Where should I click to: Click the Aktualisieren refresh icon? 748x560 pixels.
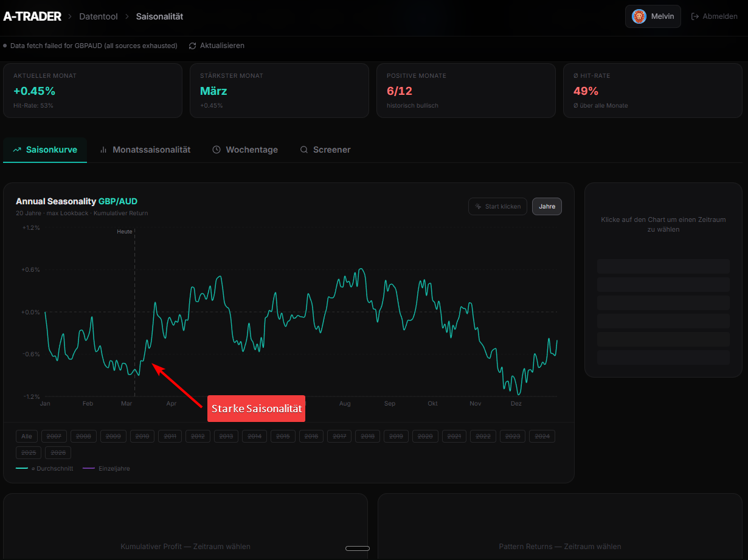click(x=192, y=45)
